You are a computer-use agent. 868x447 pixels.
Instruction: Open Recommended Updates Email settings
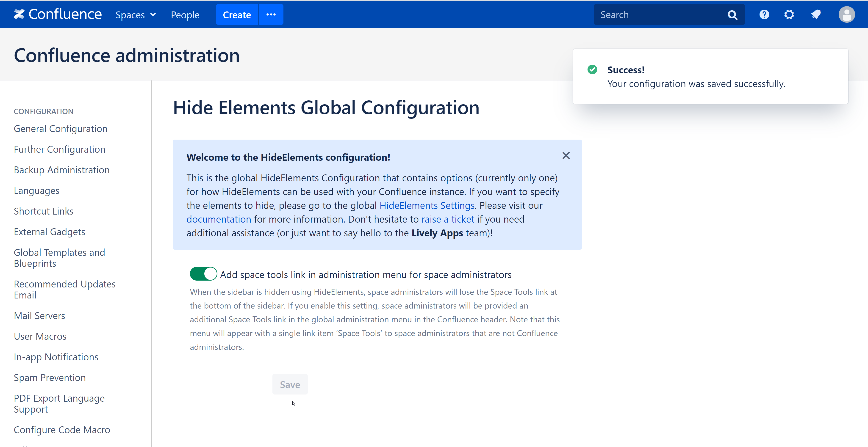65,290
